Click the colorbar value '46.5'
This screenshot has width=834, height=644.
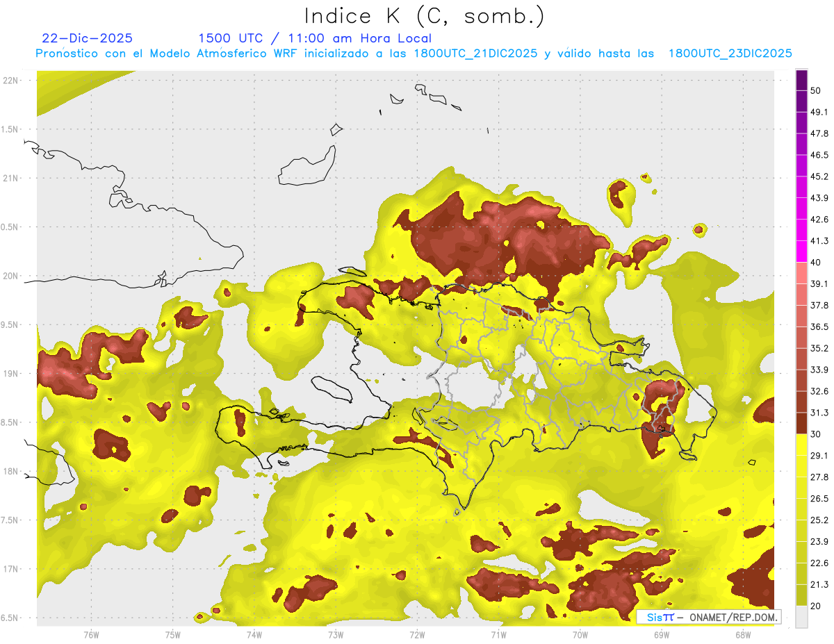click(819, 155)
